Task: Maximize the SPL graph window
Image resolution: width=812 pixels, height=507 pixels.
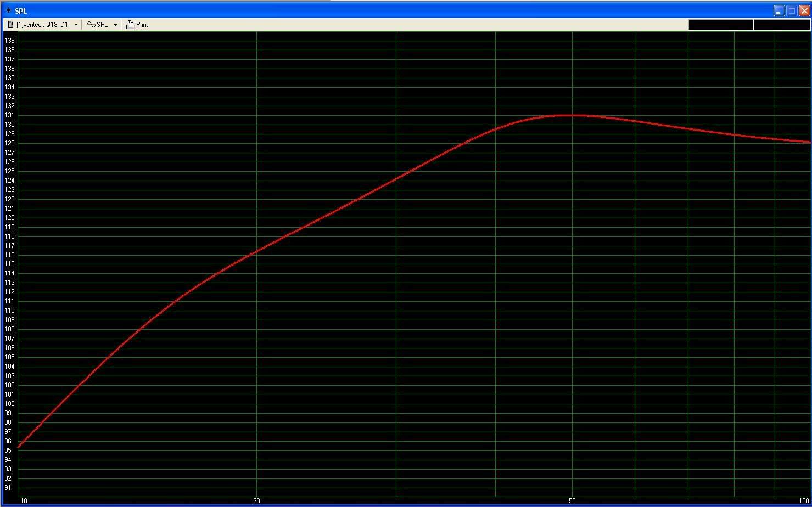Action: 792,10
